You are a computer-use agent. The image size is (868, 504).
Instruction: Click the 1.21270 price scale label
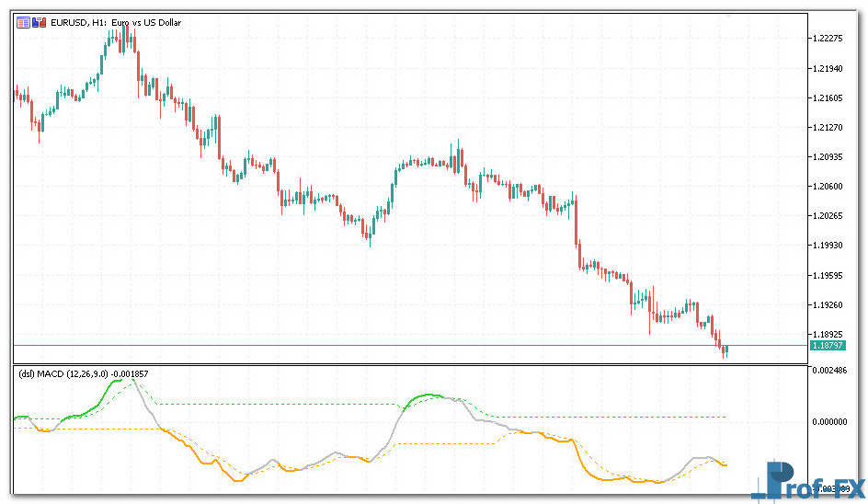[828, 128]
